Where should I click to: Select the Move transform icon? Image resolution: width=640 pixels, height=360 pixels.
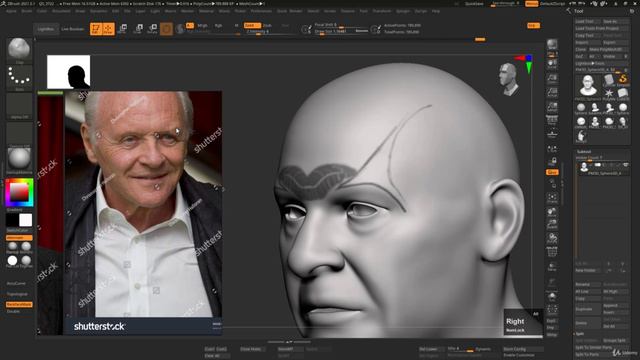click(x=122, y=29)
